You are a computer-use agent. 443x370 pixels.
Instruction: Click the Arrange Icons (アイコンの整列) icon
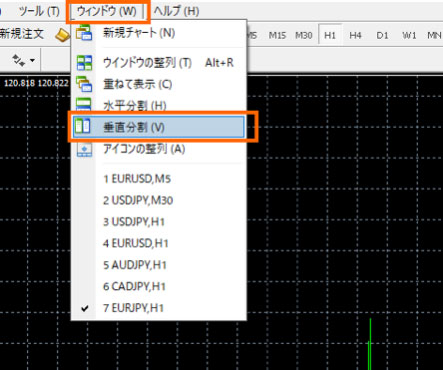84,149
